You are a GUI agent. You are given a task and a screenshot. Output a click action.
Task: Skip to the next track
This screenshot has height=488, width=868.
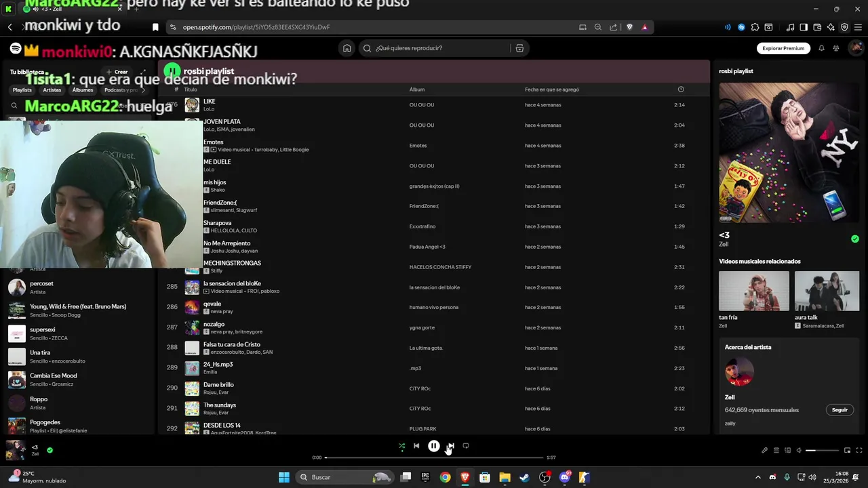pyautogui.click(x=451, y=446)
